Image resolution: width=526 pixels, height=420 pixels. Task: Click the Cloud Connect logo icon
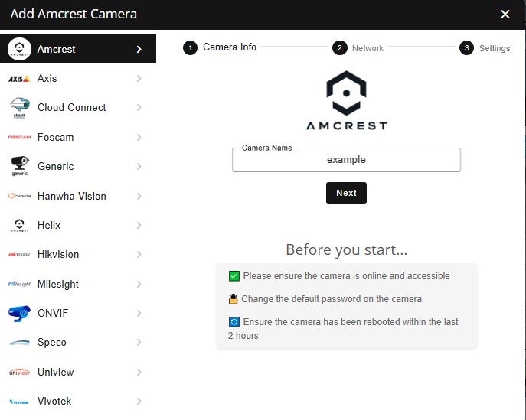[x=19, y=108]
